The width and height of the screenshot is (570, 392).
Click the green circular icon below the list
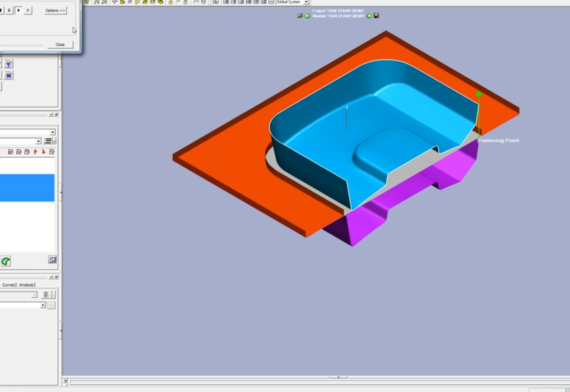5,261
